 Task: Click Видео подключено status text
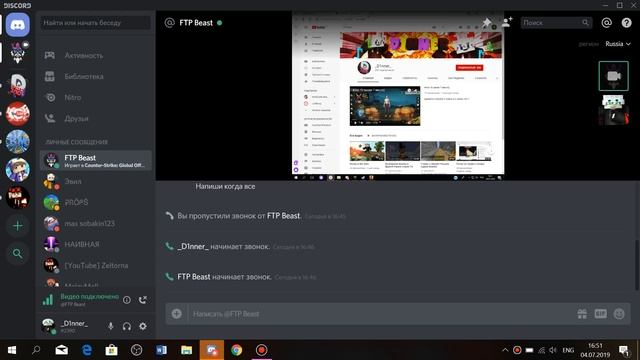[x=89, y=296]
